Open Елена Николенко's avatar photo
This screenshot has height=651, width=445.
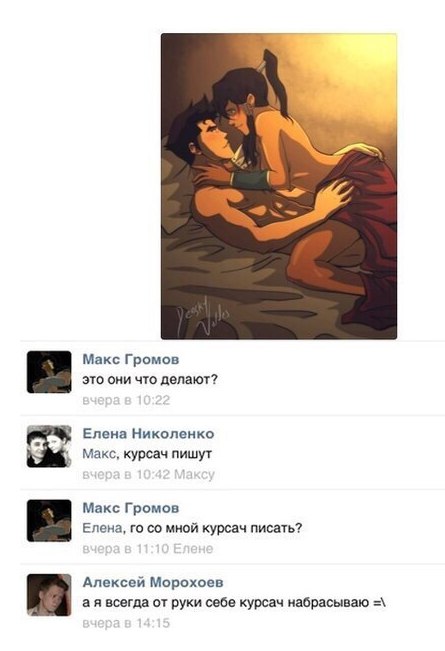tap(49, 446)
